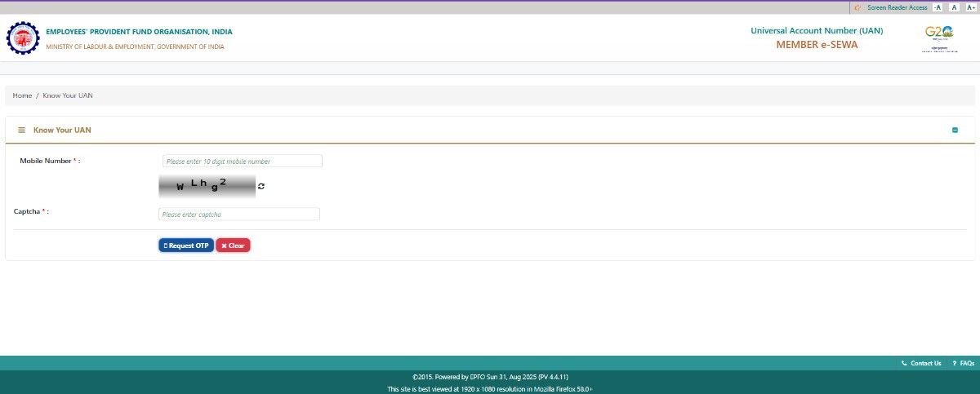
Task: Reset font size with the plain A button
Action: click(954, 7)
